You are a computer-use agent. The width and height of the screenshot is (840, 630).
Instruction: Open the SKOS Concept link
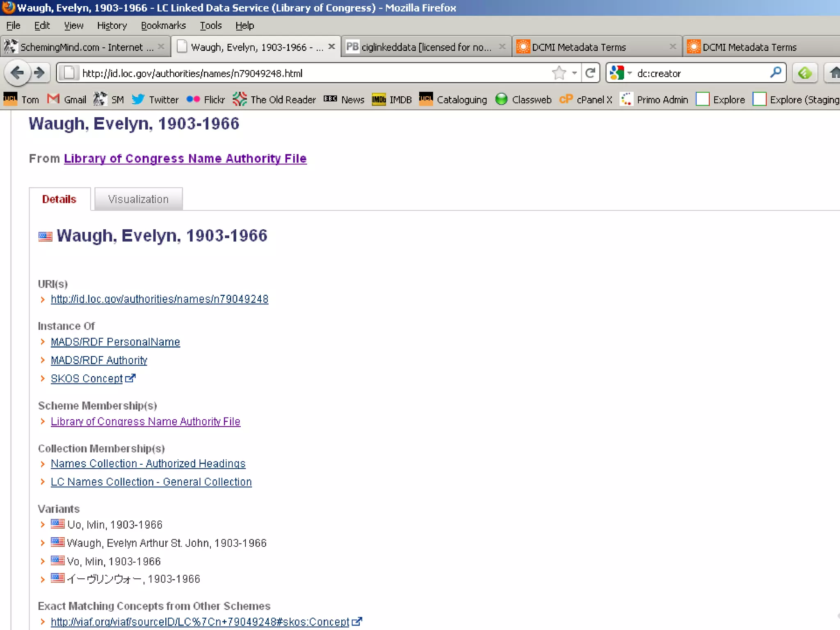click(87, 379)
